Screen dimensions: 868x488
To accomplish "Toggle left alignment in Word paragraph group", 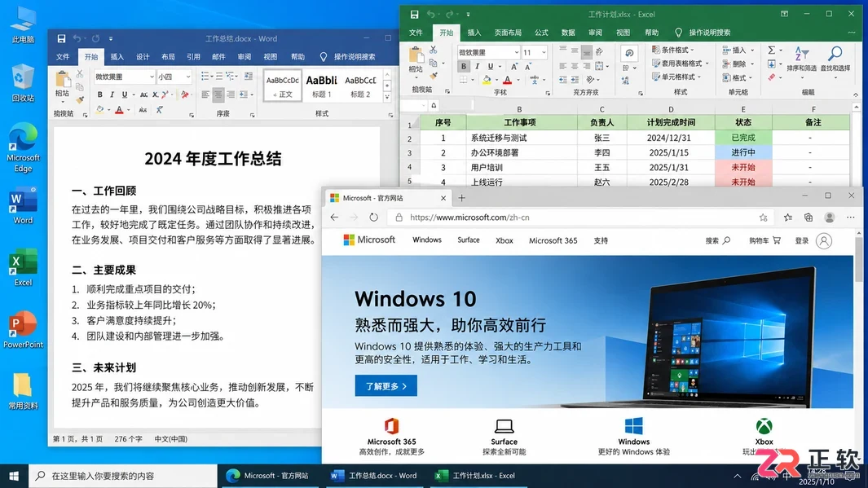I will point(205,95).
